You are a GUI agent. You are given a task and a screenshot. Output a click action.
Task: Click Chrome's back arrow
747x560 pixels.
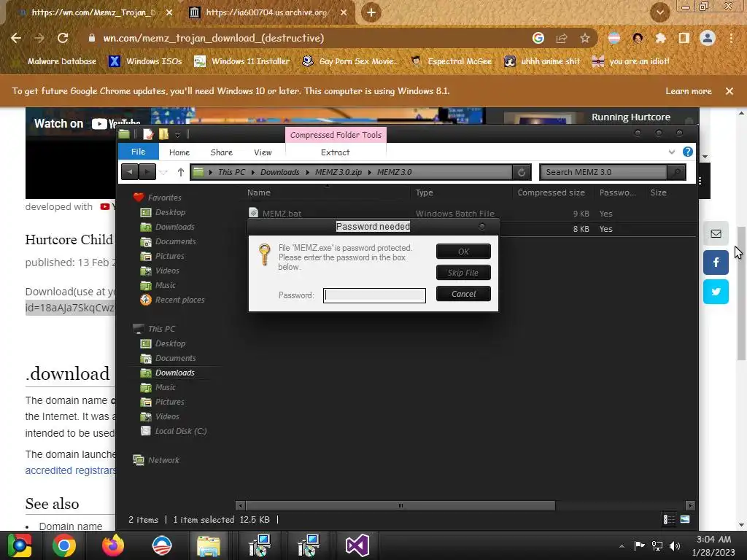click(16, 38)
